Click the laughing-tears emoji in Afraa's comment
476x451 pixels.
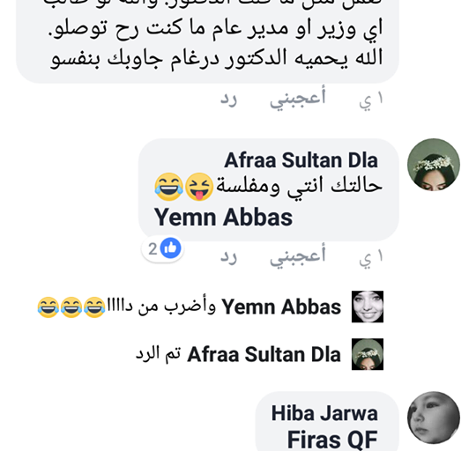(168, 187)
